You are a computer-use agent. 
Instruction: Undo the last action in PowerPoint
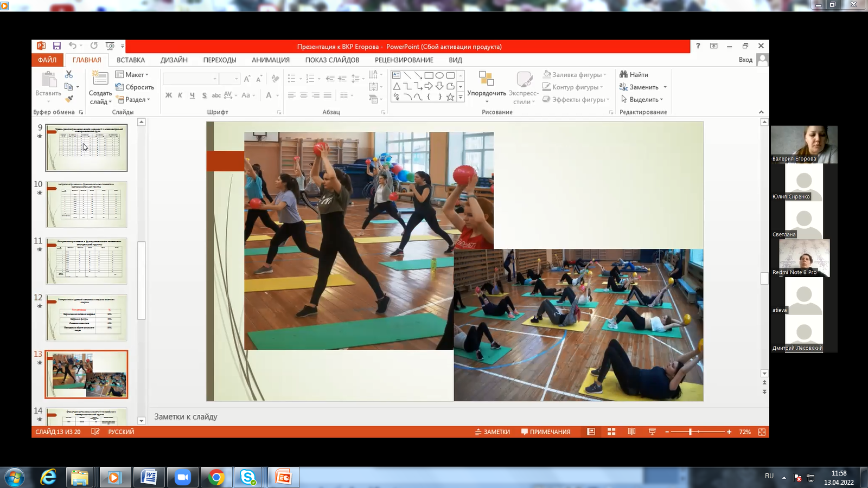pyautogui.click(x=73, y=46)
